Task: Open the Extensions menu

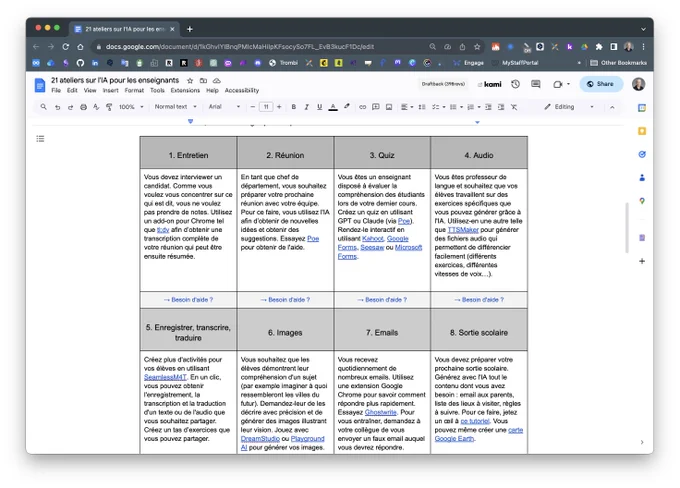Action: pyautogui.click(x=185, y=90)
